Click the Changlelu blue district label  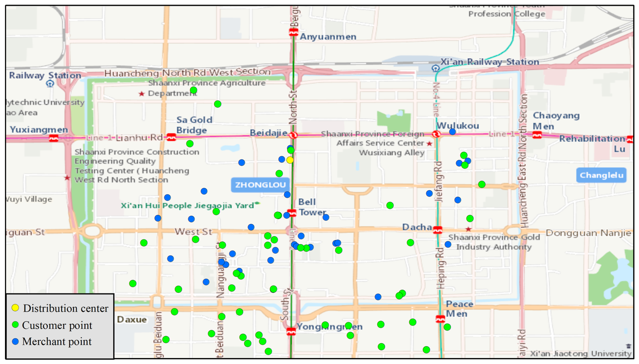pyautogui.click(x=601, y=175)
